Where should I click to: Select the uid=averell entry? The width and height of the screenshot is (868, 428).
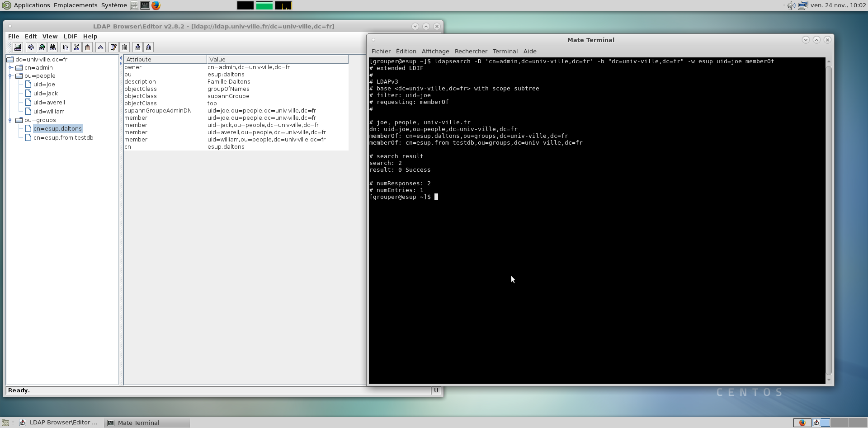pyautogui.click(x=49, y=103)
